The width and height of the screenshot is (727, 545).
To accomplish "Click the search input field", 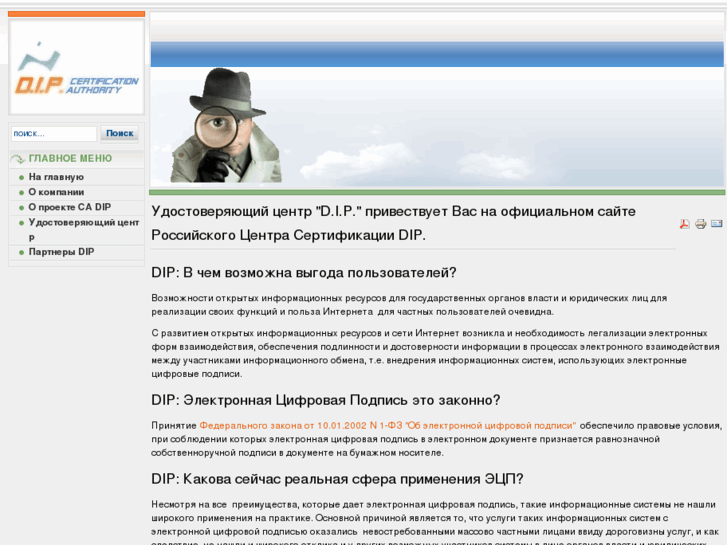I will pos(54,134).
